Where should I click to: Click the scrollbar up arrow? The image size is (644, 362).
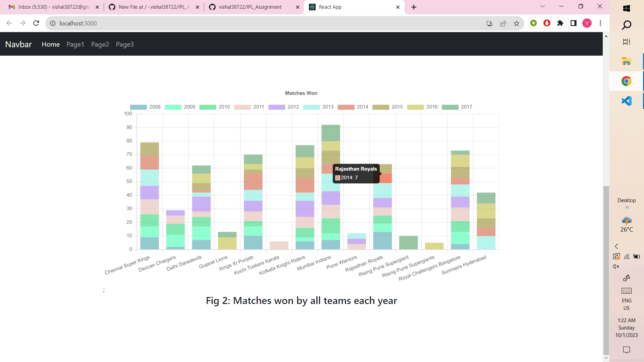pos(606,36)
